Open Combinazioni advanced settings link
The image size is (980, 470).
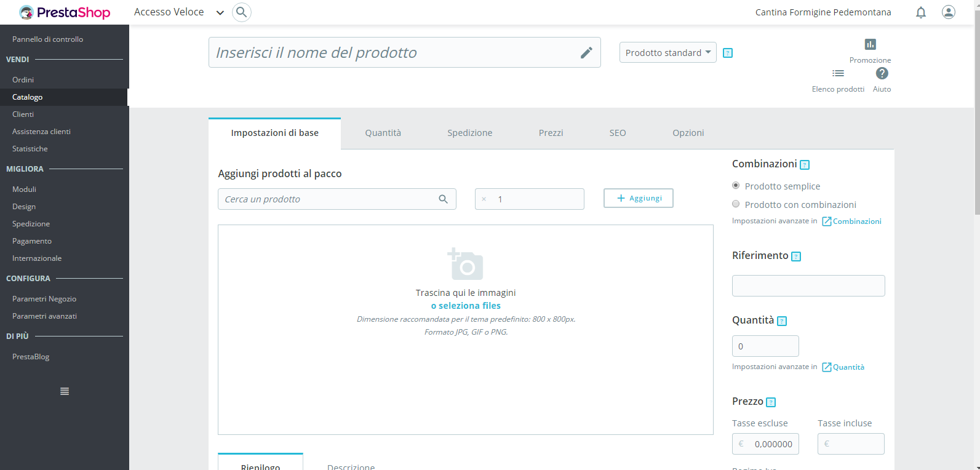[x=857, y=221]
